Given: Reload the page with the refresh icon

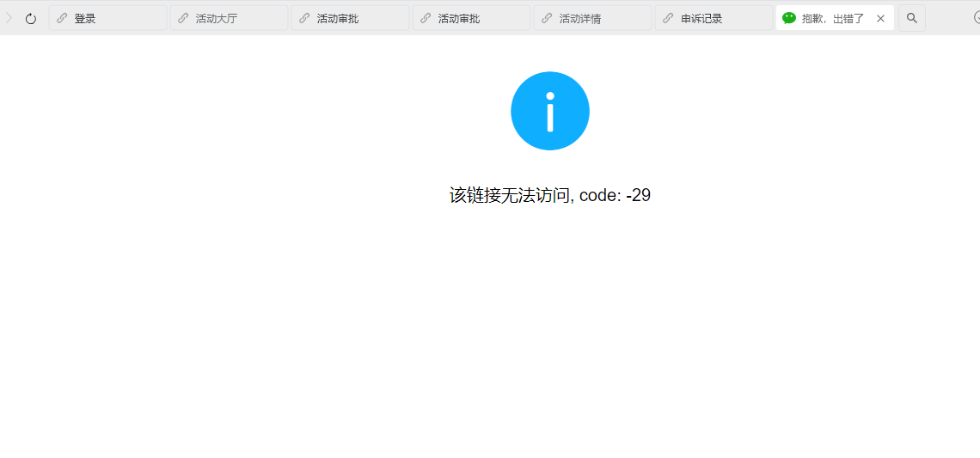Looking at the screenshot, I should pyautogui.click(x=31, y=18).
